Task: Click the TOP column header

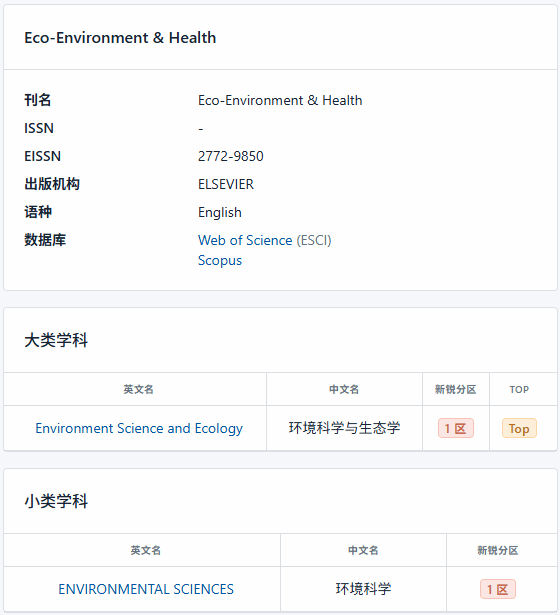Action: pyautogui.click(x=519, y=389)
